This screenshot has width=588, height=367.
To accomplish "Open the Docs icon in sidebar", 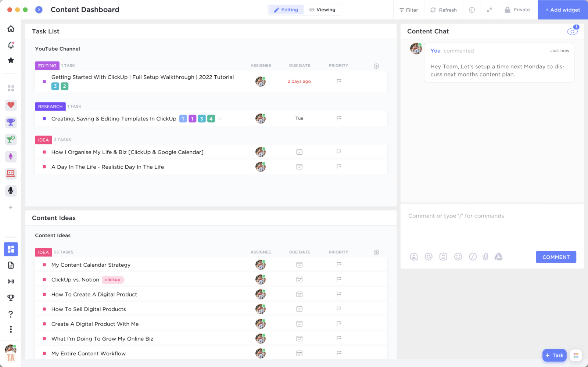I will click(11, 265).
